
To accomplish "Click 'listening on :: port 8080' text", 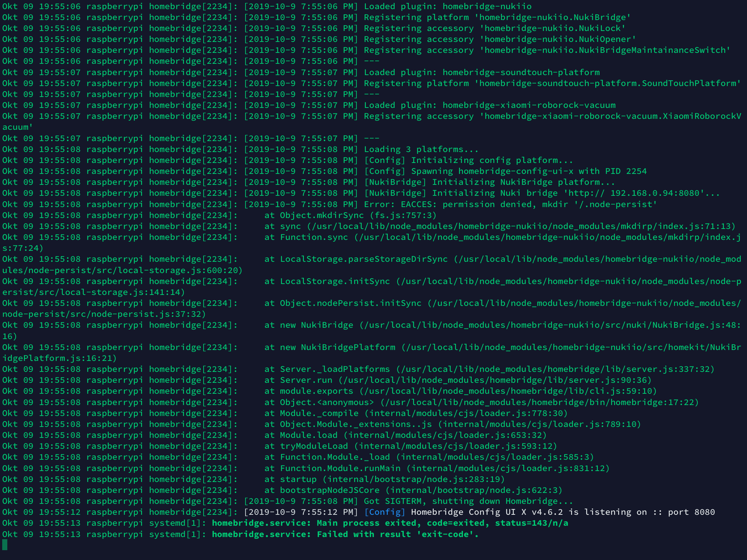I will click(650, 512).
